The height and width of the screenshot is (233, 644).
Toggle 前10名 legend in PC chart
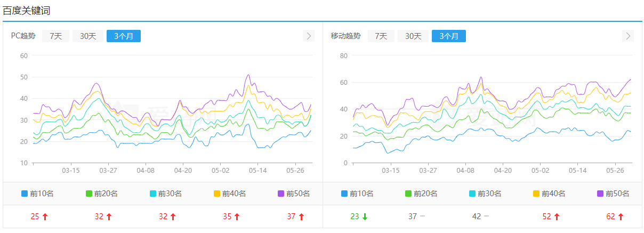[x=37, y=194]
